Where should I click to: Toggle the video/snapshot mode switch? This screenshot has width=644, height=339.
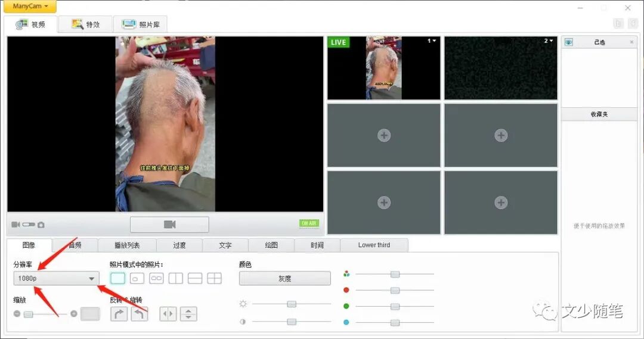29,225
